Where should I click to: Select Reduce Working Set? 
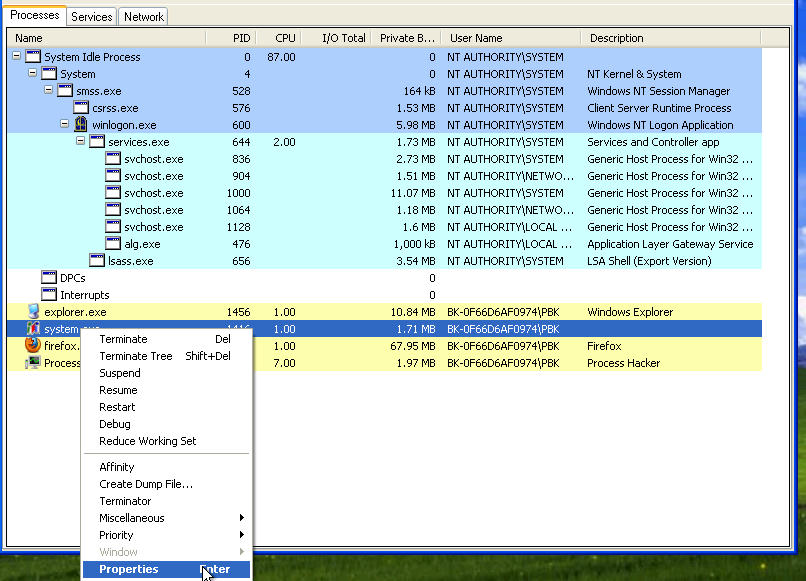[166, 441]
